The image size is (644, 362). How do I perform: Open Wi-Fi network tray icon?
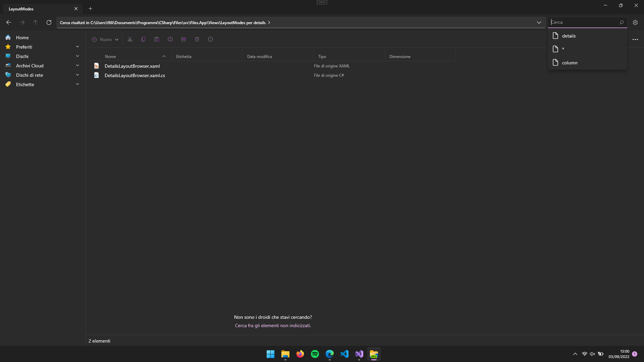pyautogui.click(x=585, y=354)
